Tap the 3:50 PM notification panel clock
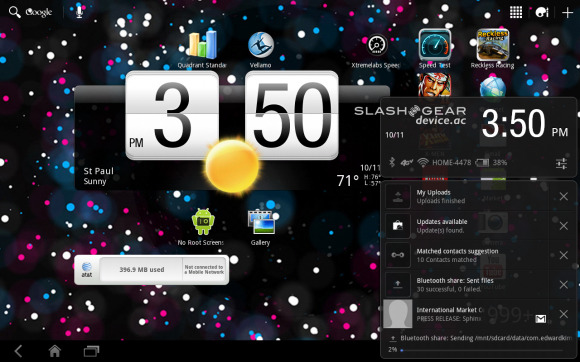Image resolution: width=580 pixels, height=362 pixels. click(525, 124)
